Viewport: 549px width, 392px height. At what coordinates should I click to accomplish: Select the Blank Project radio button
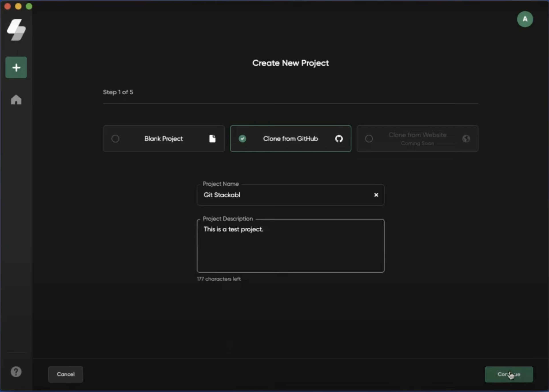click(115, 139)
